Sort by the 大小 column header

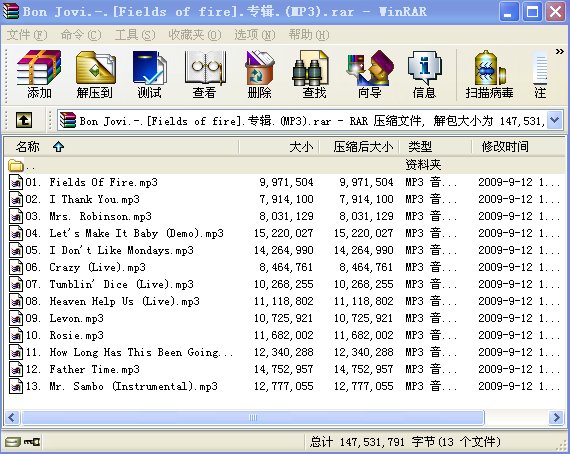coord(279,147)
